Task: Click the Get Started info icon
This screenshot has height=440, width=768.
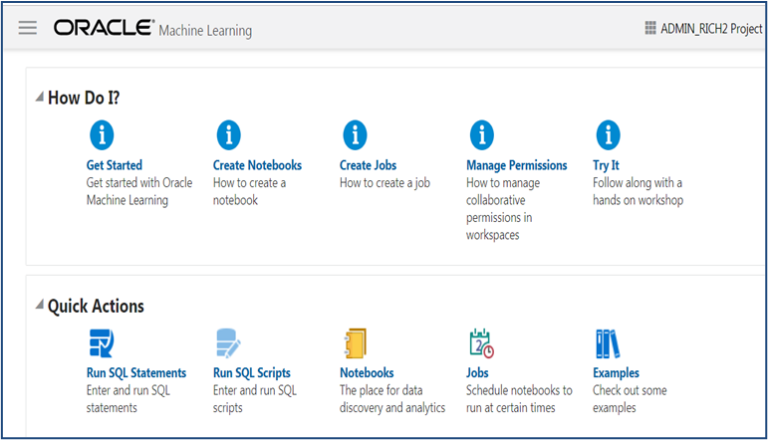Action: click(x=102, y=134)
